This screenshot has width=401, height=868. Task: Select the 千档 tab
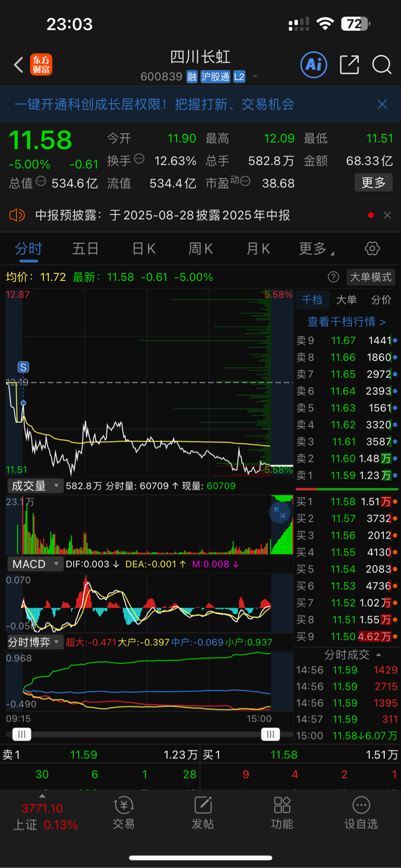tap(312, 300)
